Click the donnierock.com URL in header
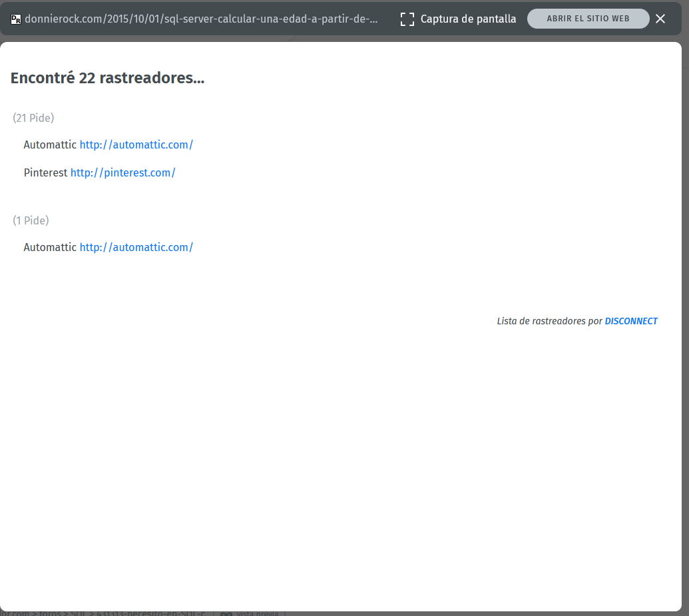The height and width of the screenshot is (616, 689). point(201,19)
